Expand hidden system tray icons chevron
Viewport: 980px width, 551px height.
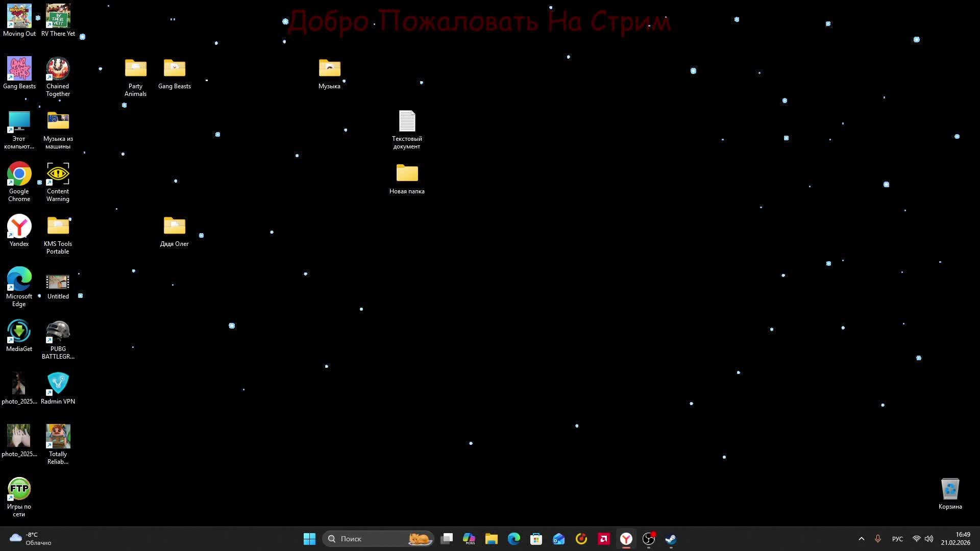[x=862, y=539]
